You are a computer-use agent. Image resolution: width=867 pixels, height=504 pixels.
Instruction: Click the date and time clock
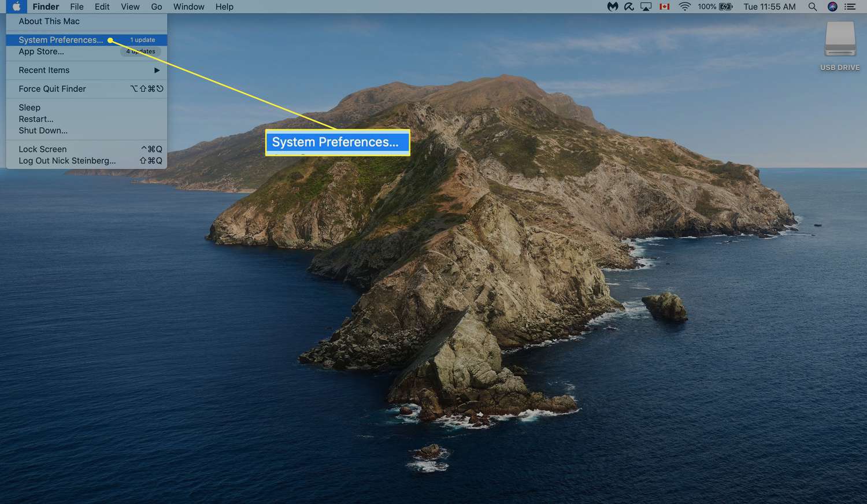pyautogui.click(x=769, y=7)
